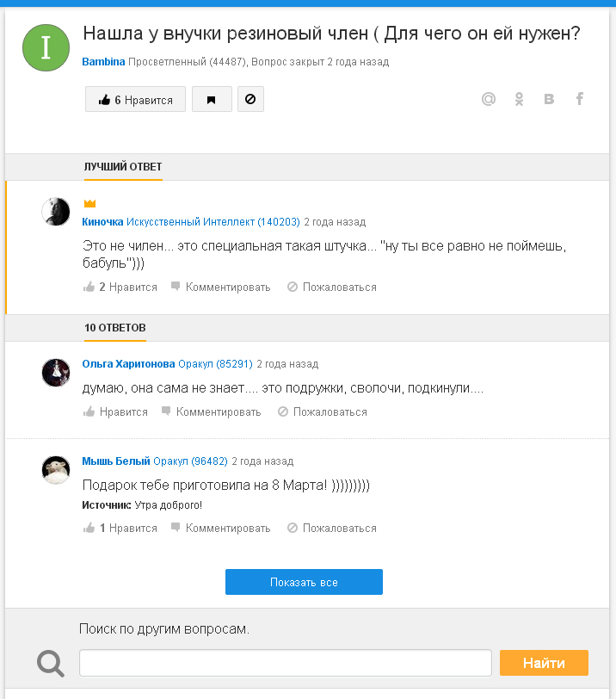Like Ольга Харитонова's answer
The width and height of the screenshot is (616, 699).
[115, 411]
